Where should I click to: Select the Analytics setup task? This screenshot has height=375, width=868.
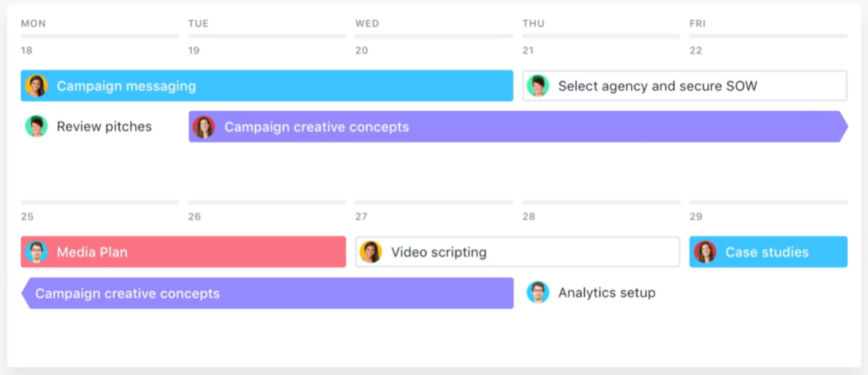coord(591,293)
